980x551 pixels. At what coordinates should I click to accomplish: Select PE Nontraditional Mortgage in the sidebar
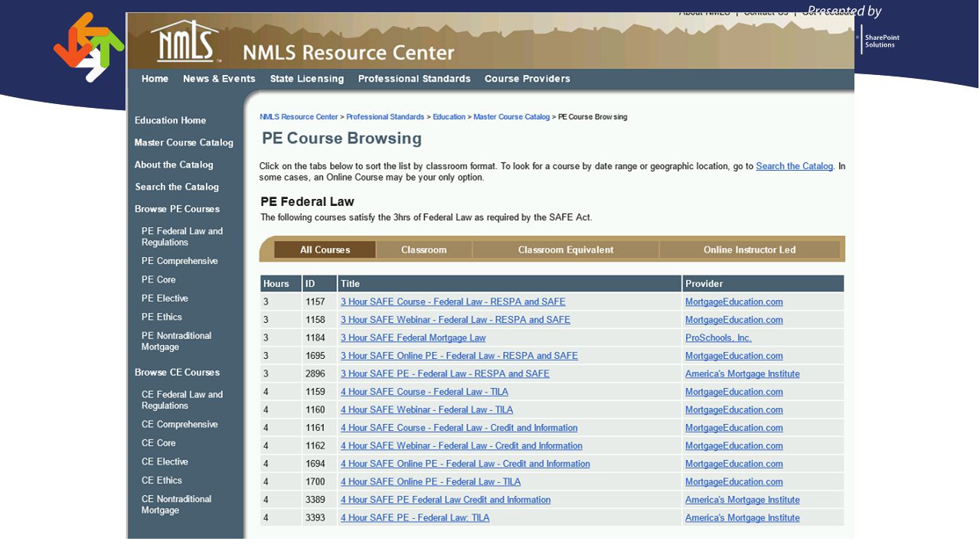176,341
